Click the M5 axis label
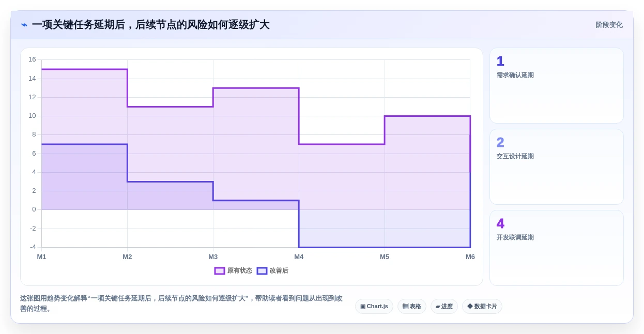644x334 pixels. (385, 257)
